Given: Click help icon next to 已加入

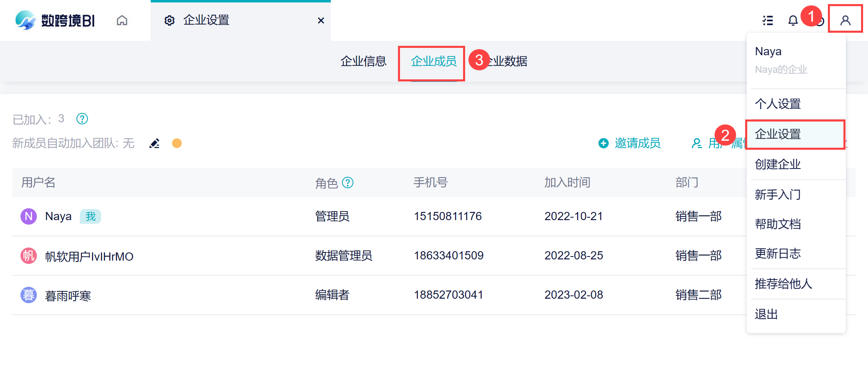Looking at the screenshot, I should [x=82, y=119].
